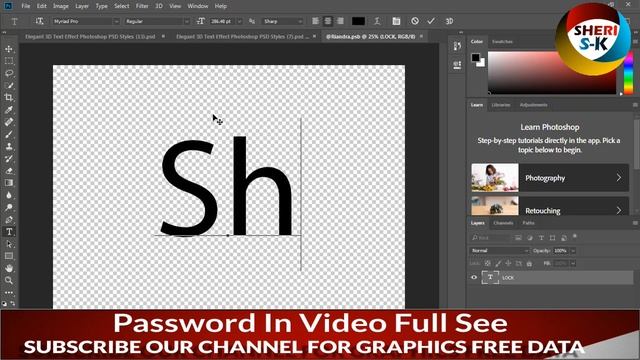
Task: Lock all layer attributes
Action: [x=529, y=264]
